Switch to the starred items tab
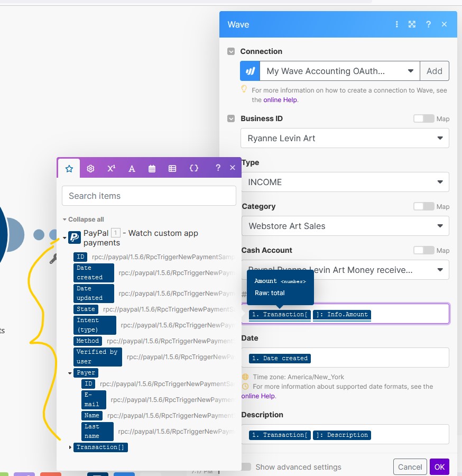462x476 pixels. [x=69, y=169]
